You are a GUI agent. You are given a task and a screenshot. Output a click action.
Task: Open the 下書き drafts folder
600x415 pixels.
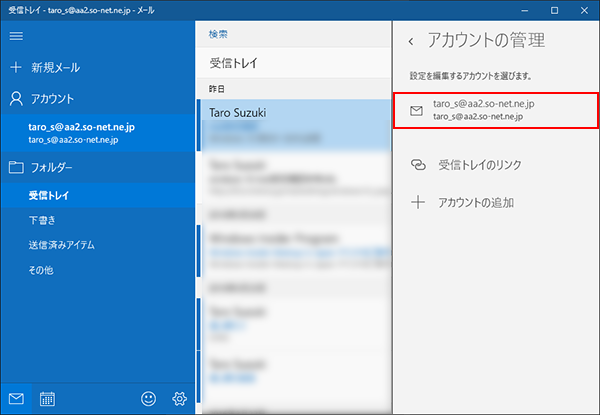[x=43, y=219]
